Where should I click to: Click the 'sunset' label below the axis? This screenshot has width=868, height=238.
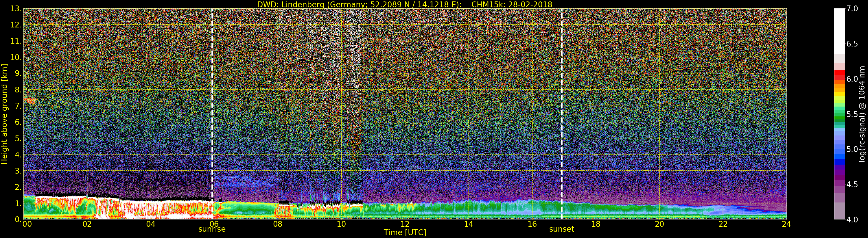562,229
